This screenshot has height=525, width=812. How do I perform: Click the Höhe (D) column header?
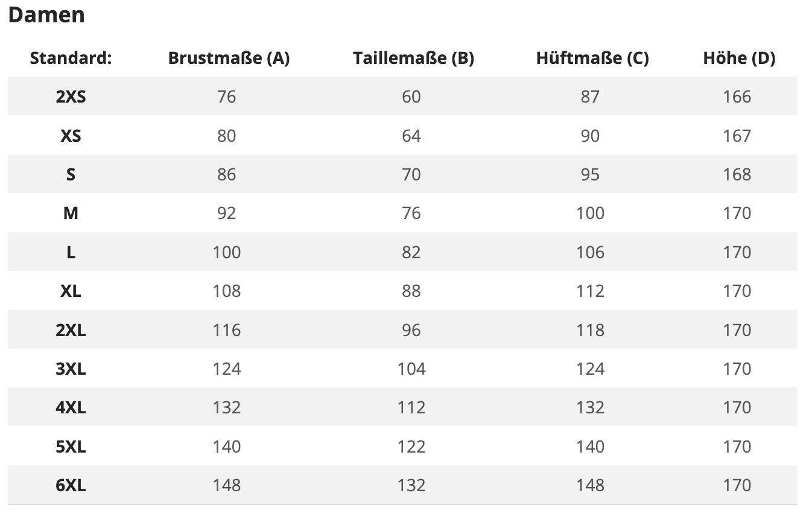click(x=739, y=59)
